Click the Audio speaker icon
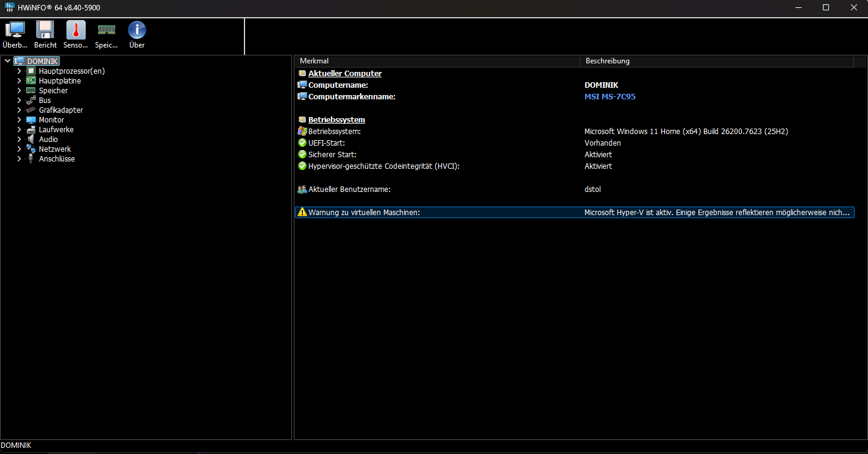Image resolution: width=868 pixels, height=454 pixels. (x=31, y=140)
